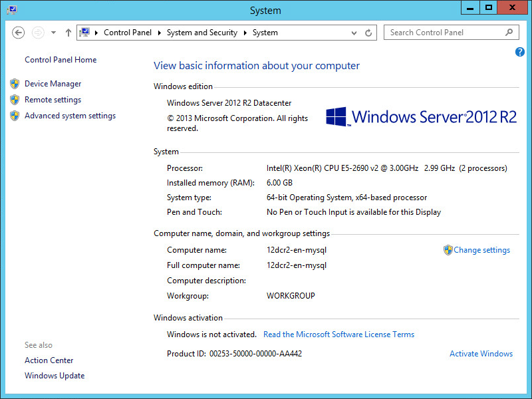Viewport: 532px width, 399px height.
Task: Open Device Manager link
Action: [x=53, y=84]
